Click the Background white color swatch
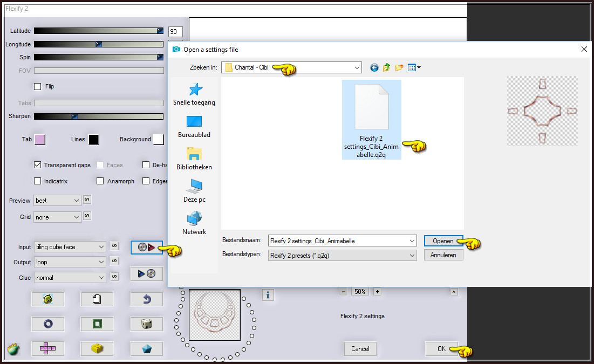The height and width of the screenshot is (364, 594). click(159, 139)
